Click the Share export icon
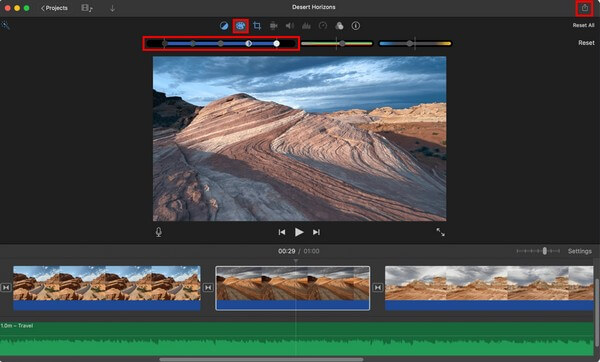 [584, 8]
